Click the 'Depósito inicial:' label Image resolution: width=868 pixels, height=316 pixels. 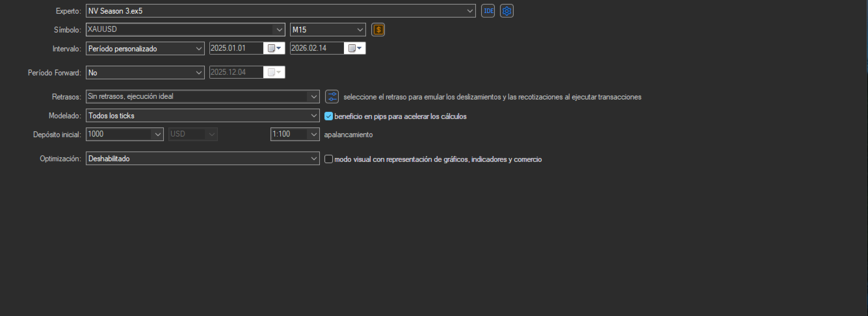pos(57,135)
